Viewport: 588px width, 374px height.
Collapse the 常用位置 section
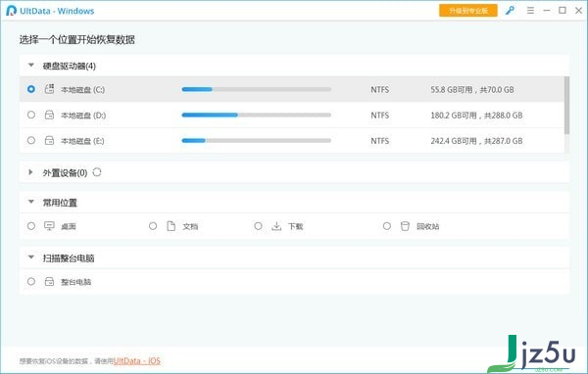coord(31,202)
